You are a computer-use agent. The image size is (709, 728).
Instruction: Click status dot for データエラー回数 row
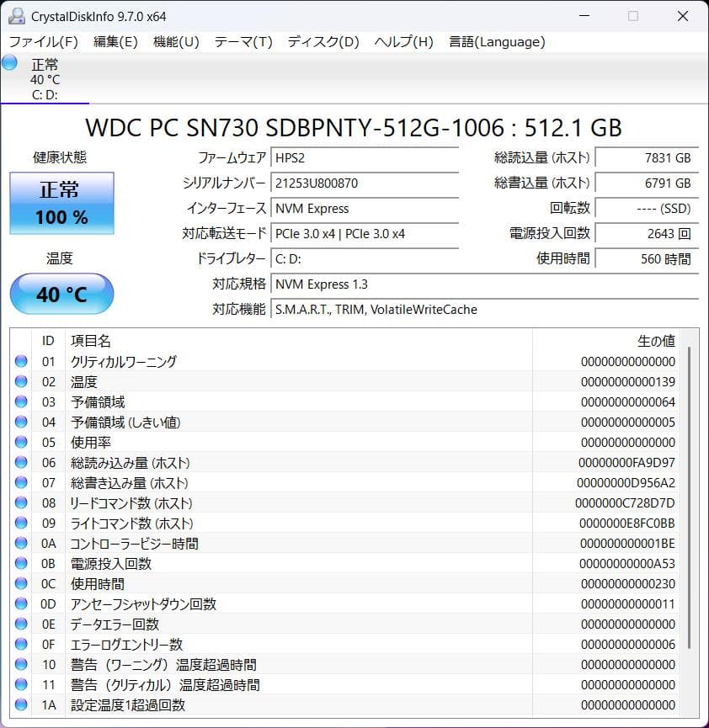point(21,624)
